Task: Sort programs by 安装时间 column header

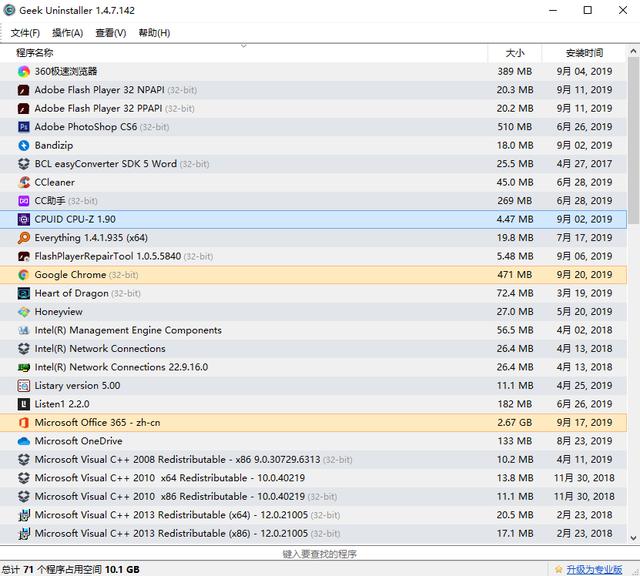Action: pos(584,53)
